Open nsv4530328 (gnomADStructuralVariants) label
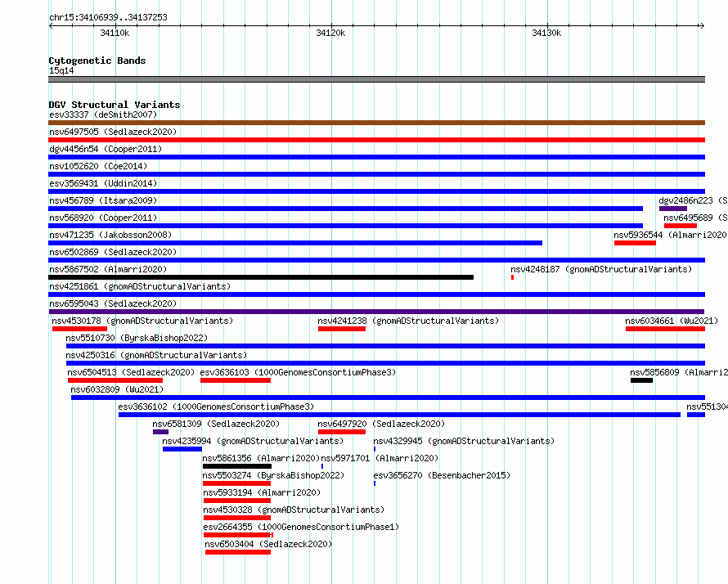 tap(294, 510)
